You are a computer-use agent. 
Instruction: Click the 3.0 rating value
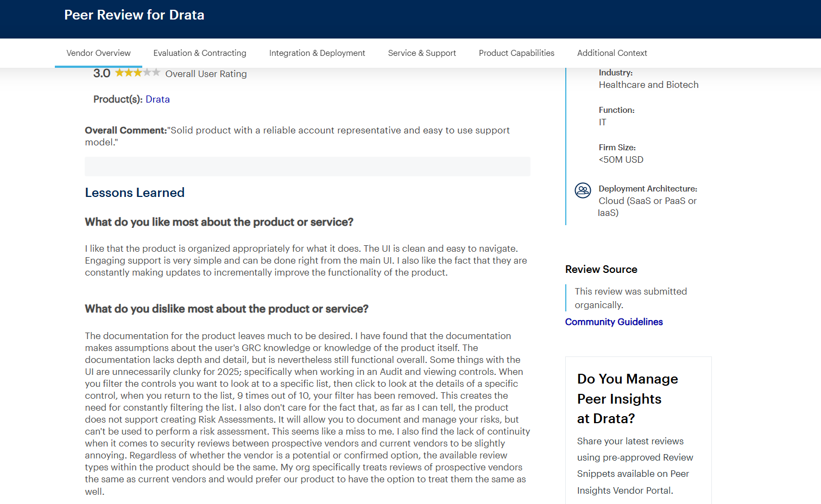click(102, 73)
